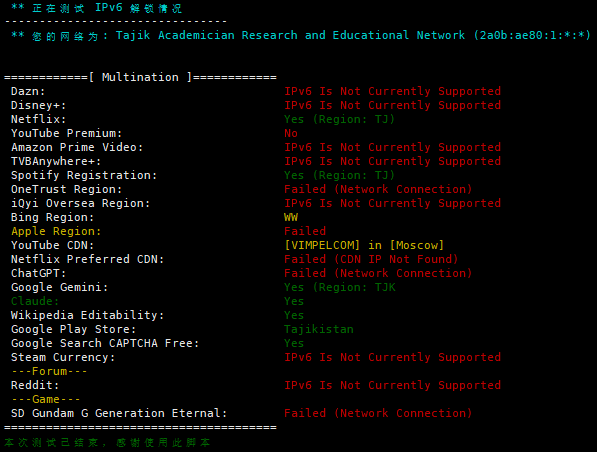
Task: Click the yellow 'Apple Region:' label
Action: (x=56, y=231)
